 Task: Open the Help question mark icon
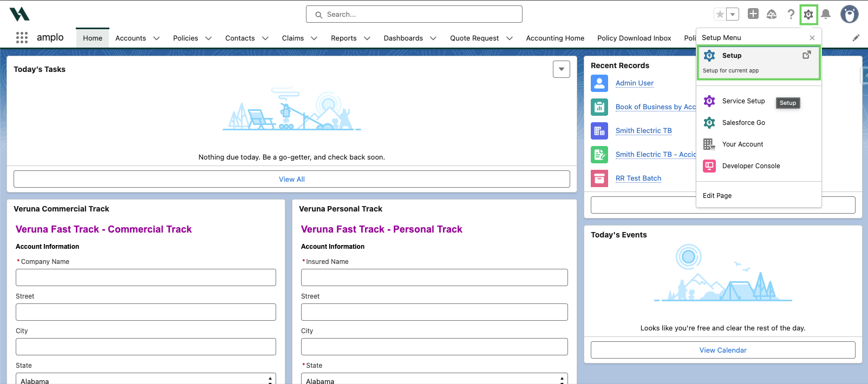click(x=791, y=15)
